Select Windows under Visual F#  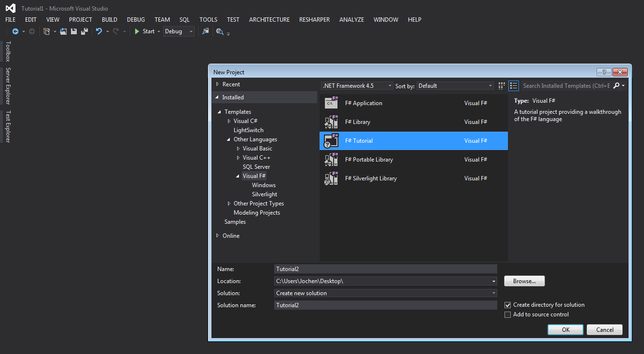pyautogui.click(x=264, y=185)
